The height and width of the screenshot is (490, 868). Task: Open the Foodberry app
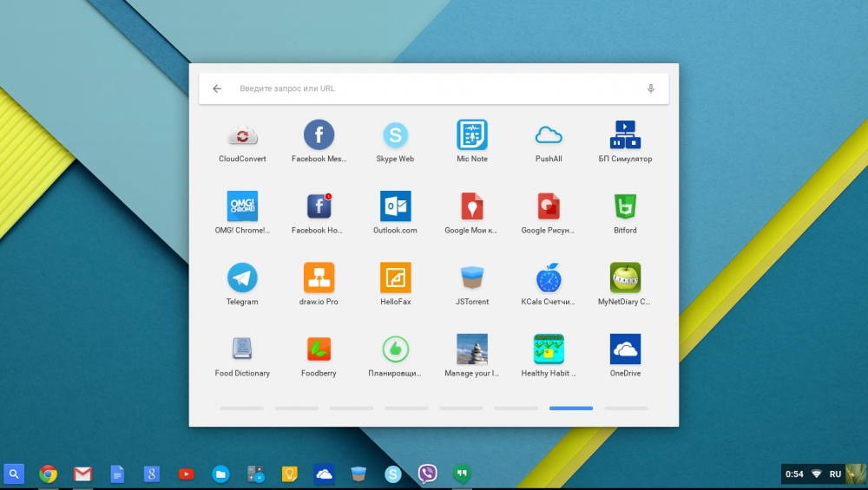(319, 350)
